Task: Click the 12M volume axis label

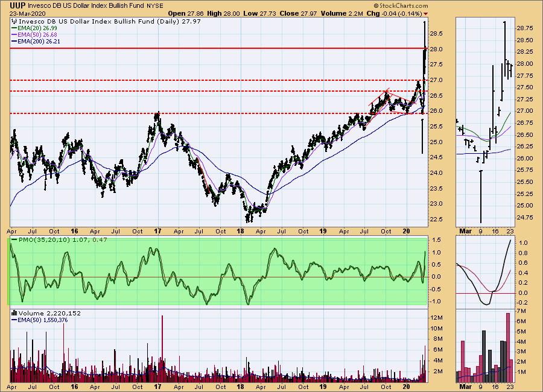Action: point(437,318)
